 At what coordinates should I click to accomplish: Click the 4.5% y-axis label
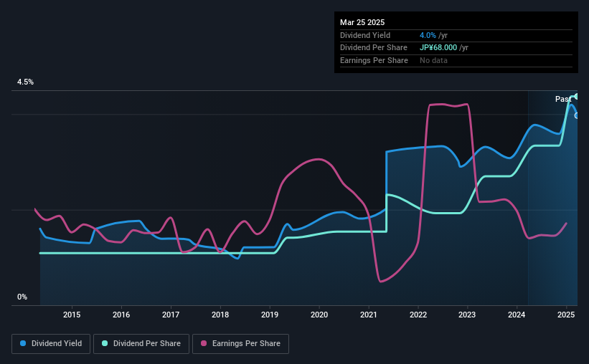[x=25, y=82]
